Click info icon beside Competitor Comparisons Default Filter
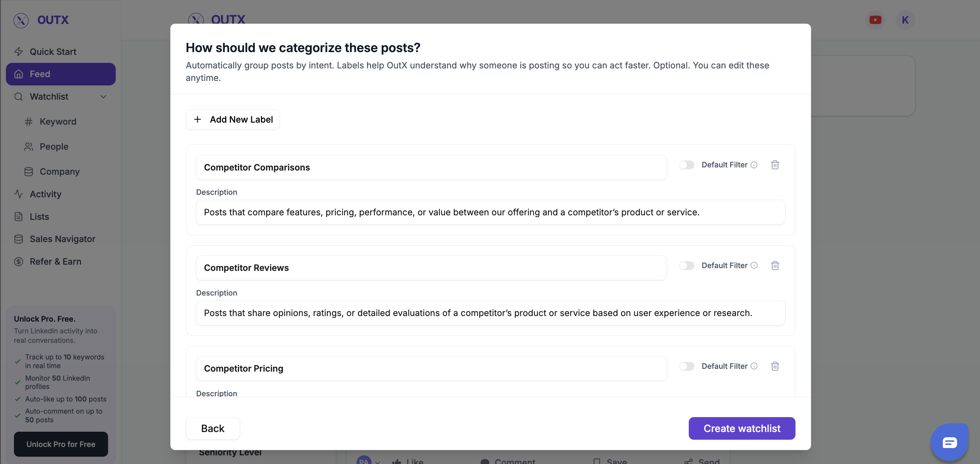 coord(754,165)
